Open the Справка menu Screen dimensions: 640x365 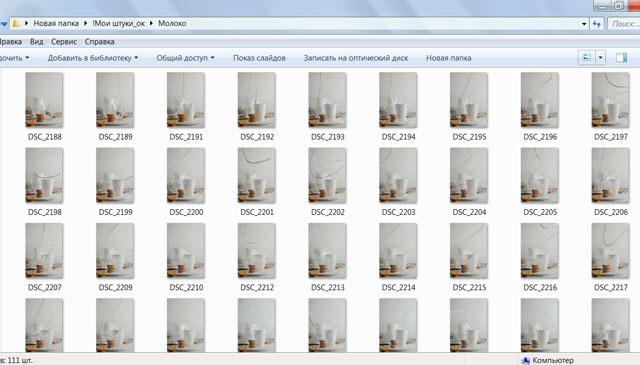pyautogui.click(x=99, y=42)
